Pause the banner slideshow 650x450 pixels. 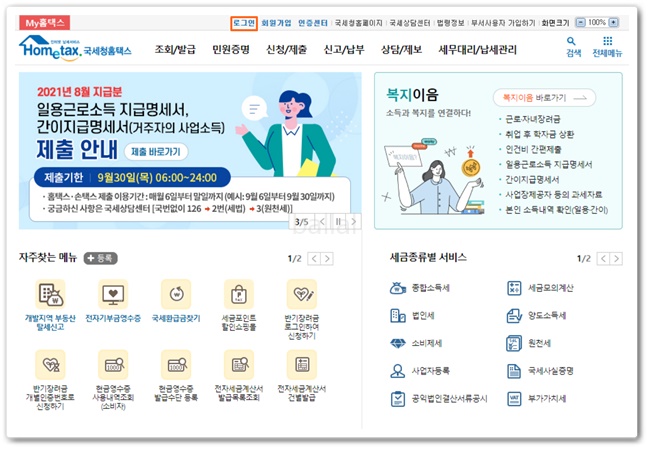[338, 222]
